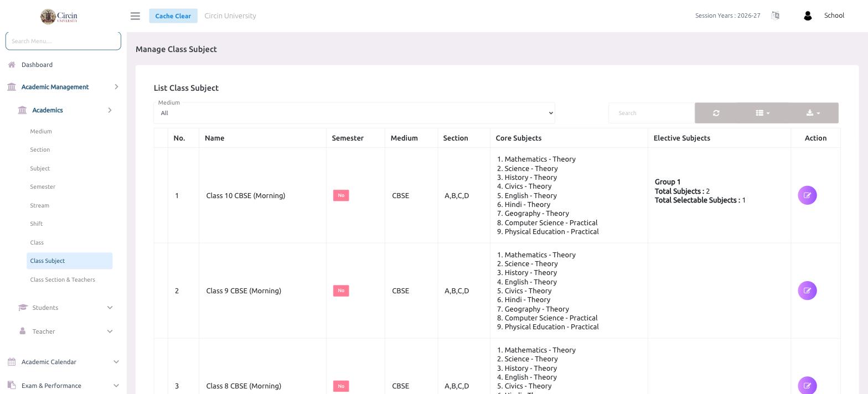Open the Medium menu item
The image size is (868, 394).
point(41,131)
